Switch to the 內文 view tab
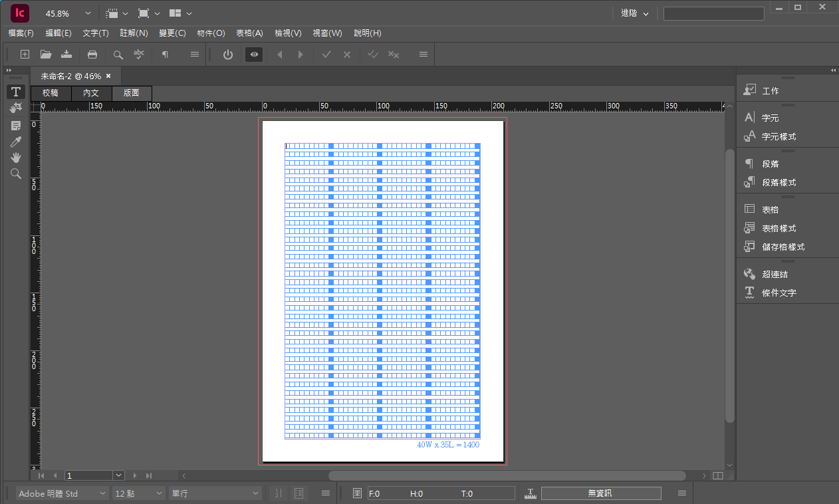The image size is (839, 504). [91, 93]
